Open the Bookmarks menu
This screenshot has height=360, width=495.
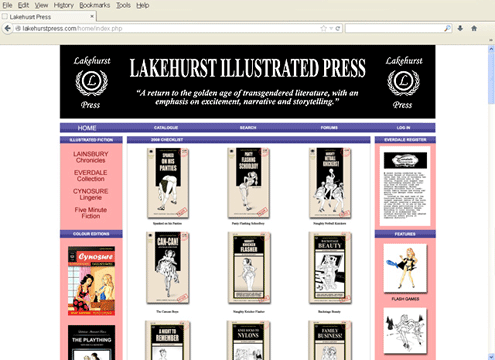(x=95, y=5)
